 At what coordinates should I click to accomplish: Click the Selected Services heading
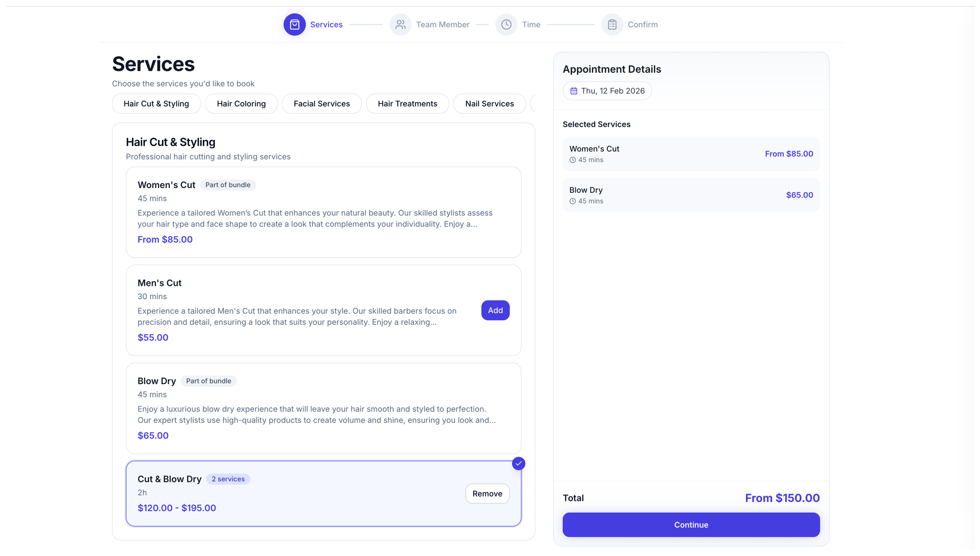point(596,124)
